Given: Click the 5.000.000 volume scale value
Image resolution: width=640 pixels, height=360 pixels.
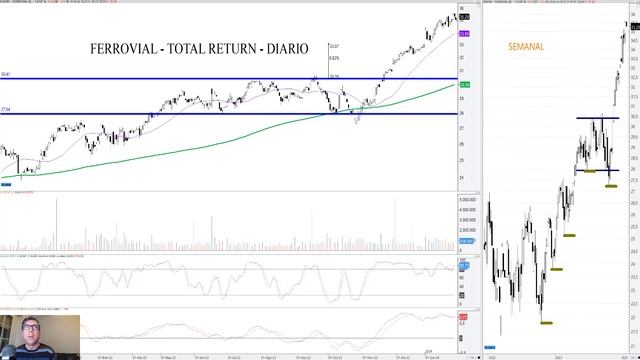Looking at the screenshot, I should (x=467, y=200).
